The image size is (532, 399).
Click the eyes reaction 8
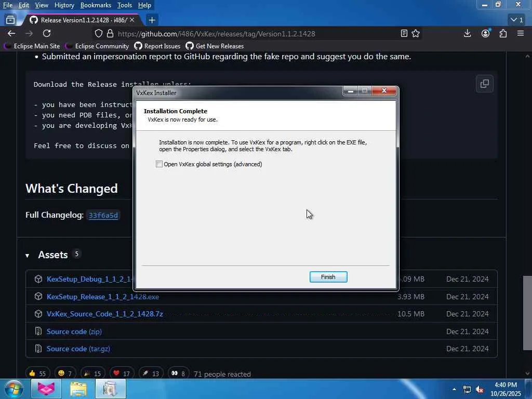[x=179, y=374]
